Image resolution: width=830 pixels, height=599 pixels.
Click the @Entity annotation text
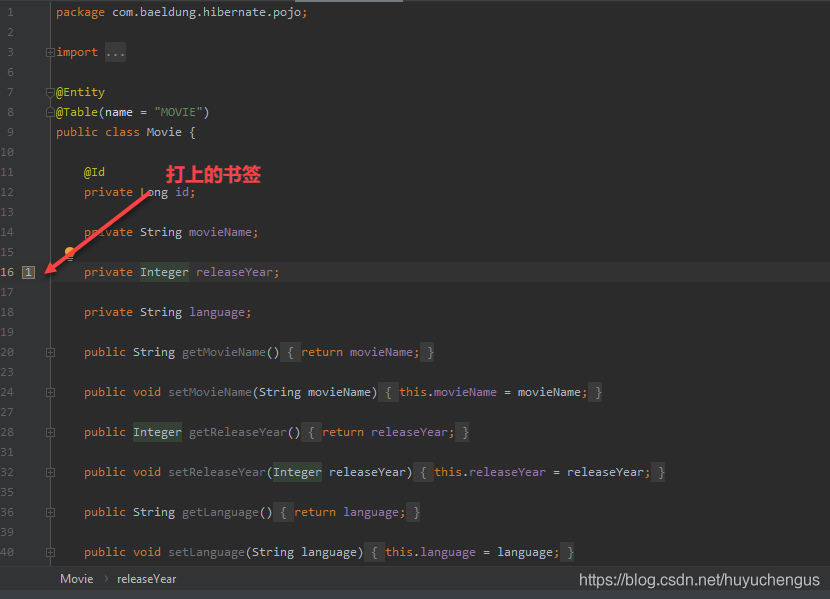tap(80, 92)
